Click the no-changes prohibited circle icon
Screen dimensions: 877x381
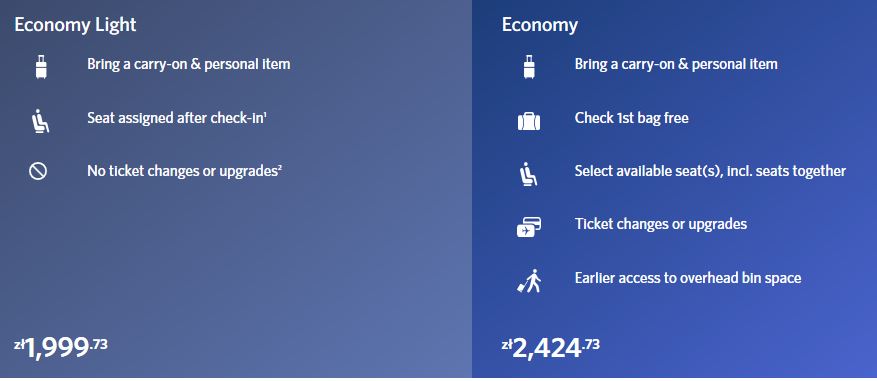tap(38, 171)
